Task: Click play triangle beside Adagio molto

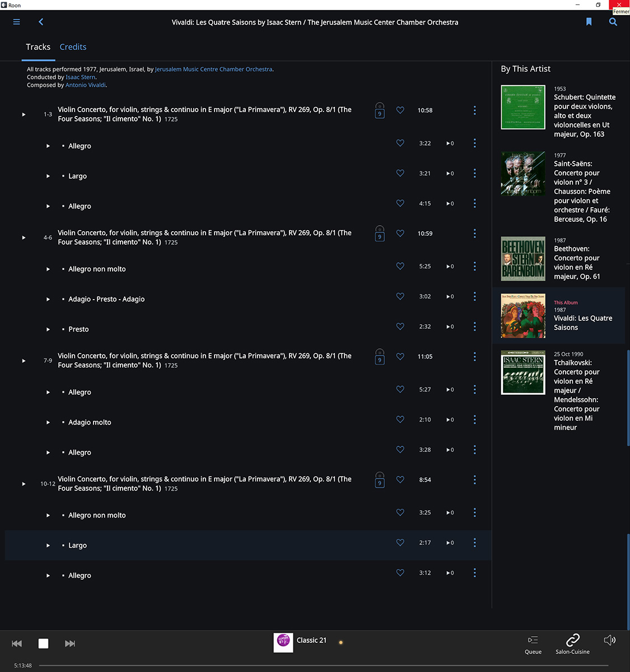Action: 48,423
